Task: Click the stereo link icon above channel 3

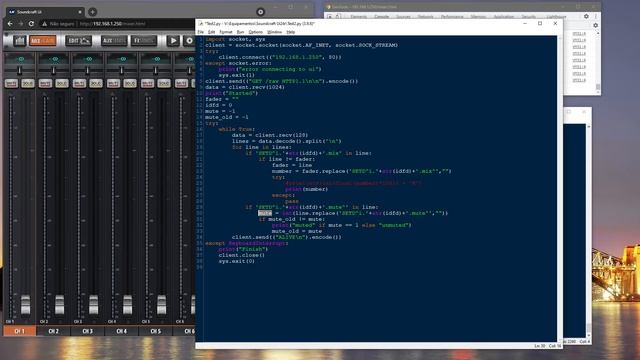Action: point(88,59)
